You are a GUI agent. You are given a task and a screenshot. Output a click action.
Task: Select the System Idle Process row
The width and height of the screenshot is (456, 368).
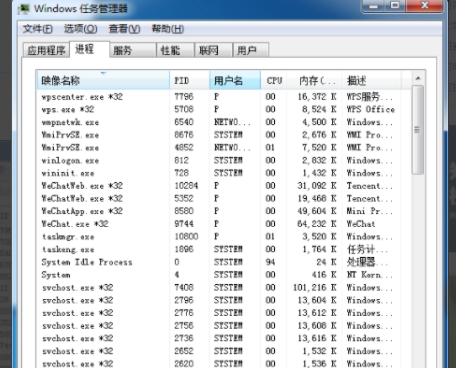(223, 262)
